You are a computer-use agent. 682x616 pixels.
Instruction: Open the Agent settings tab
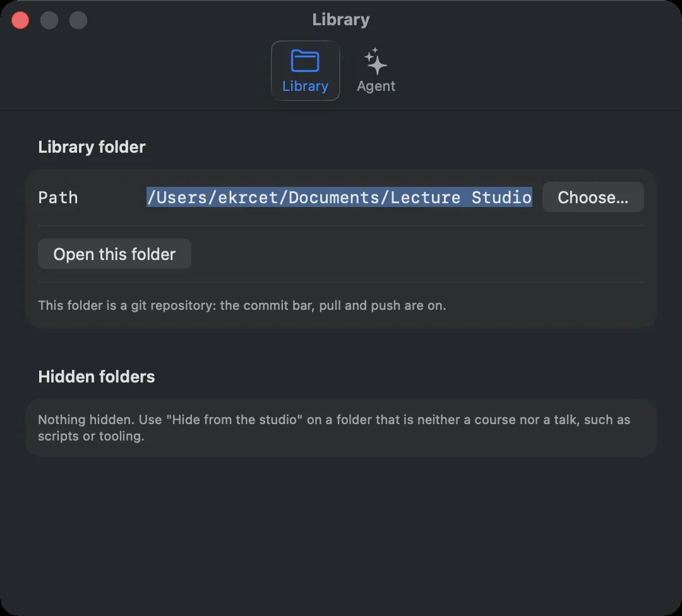coord(376,71)
